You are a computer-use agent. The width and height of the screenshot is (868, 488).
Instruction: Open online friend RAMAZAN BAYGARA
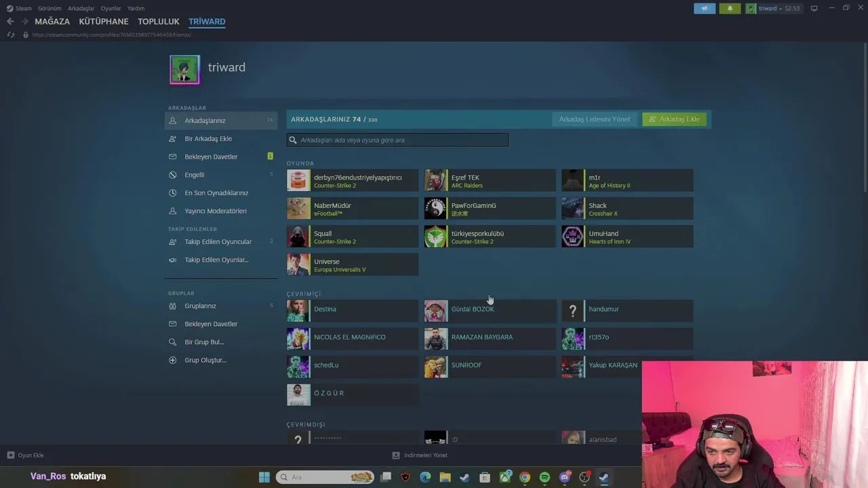(490, 339)
